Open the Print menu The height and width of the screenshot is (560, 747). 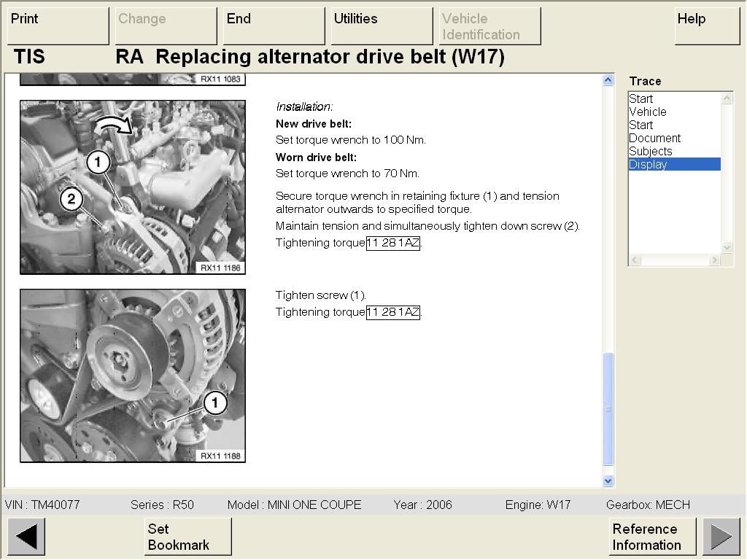(x=58, y=26)
